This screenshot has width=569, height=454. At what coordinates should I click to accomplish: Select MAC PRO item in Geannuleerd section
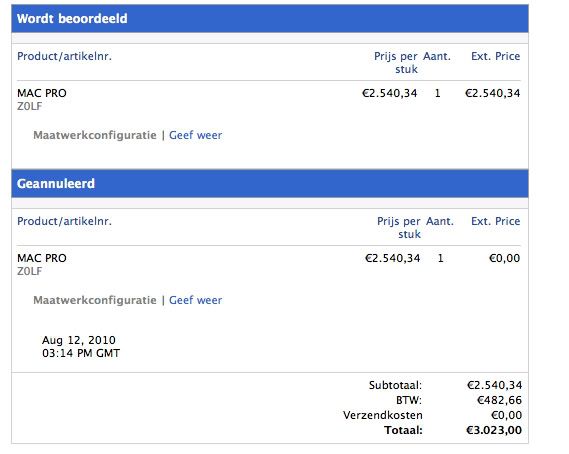point(42,258)
